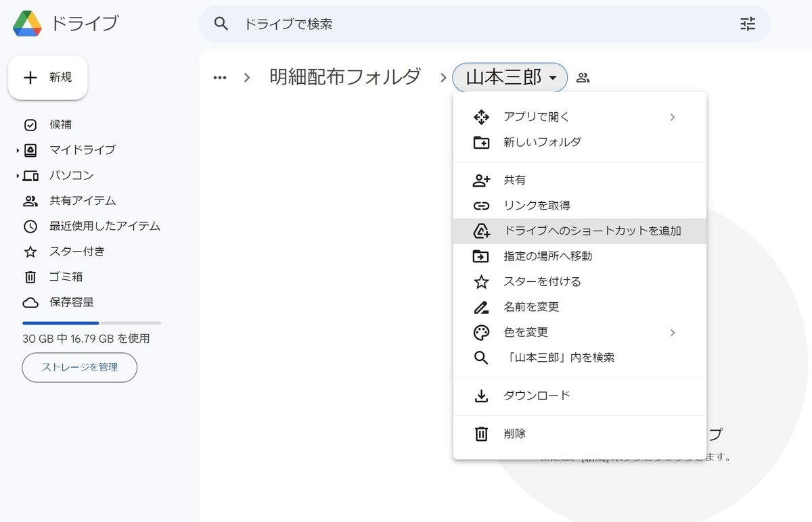Click the アプリで開く move-arrows icon
The width and height of the screenshot is (812, 522).
point(481,117)
